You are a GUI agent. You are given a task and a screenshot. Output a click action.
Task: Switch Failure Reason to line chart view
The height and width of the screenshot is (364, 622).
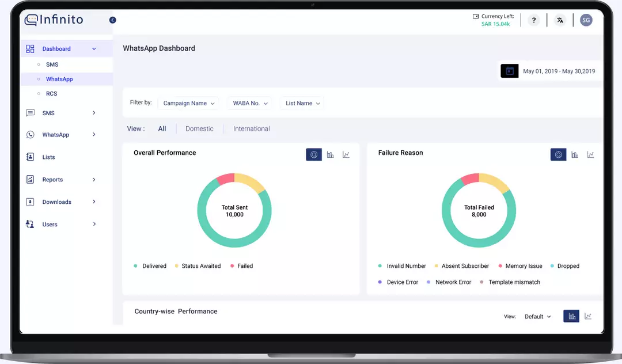[x=590, y=154]
